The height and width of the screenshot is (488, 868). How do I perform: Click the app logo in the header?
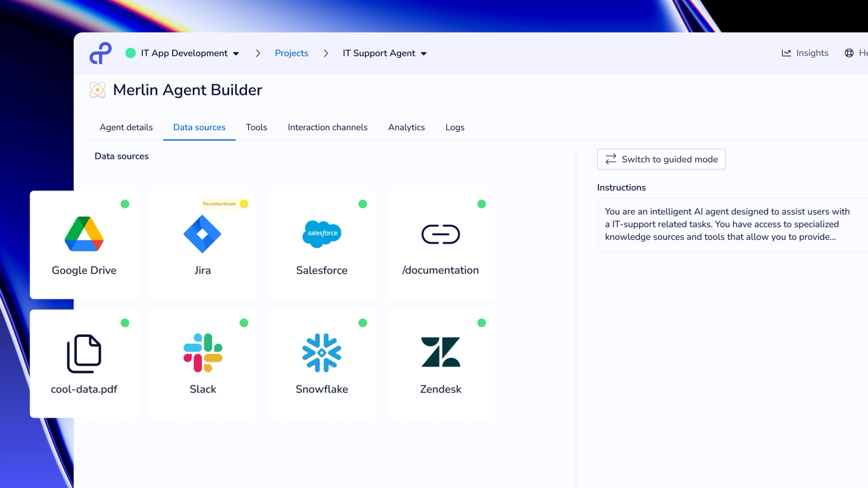100,53
